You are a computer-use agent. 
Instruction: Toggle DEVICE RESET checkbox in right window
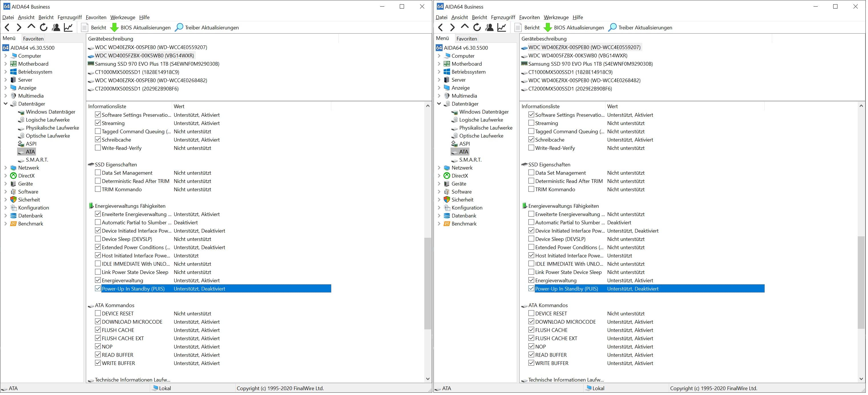click(531, 314)
